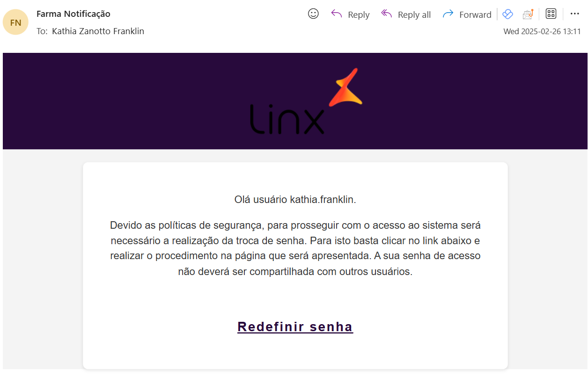Click the Reply text label
The width and height of the screenshot is (588, 377).
coord(359,15)
